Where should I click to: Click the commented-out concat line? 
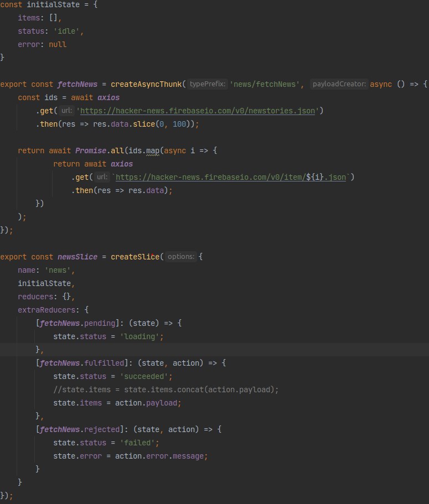pyautogui.click(x=166, y=390)
